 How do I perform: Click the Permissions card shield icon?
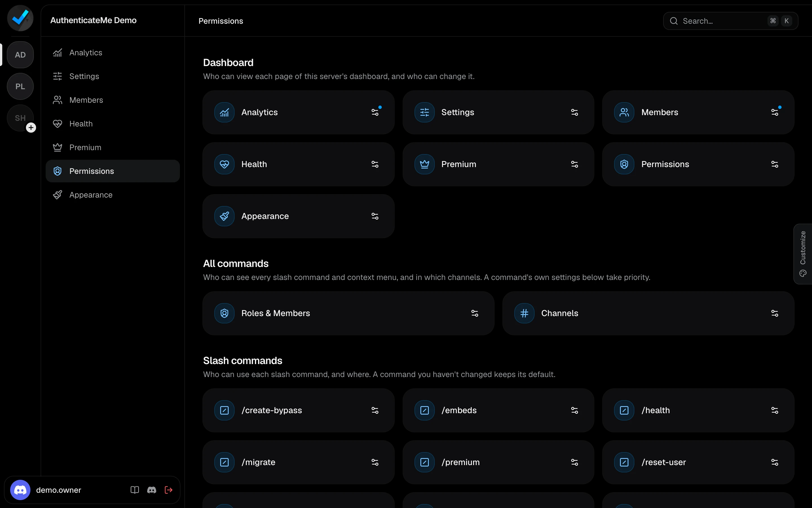pos(624,164)
